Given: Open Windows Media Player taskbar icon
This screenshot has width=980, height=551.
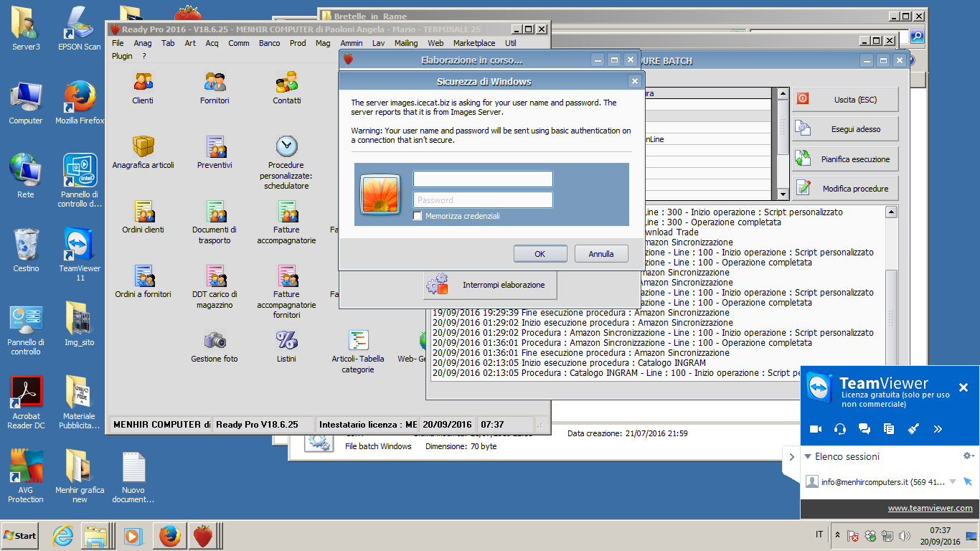Looking at the screenshot, I should [x=132, y=535].
